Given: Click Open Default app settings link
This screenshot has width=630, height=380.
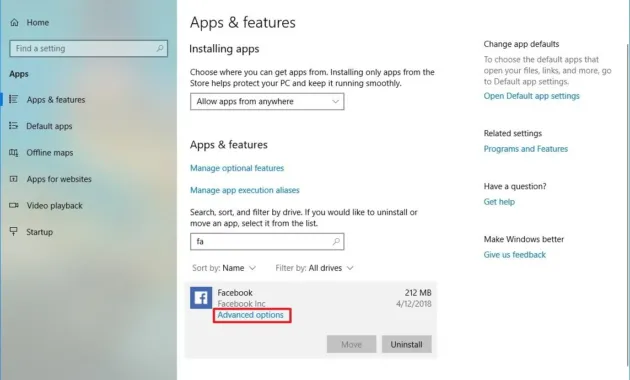Looking at the screenshot, I should coord(532,96).
